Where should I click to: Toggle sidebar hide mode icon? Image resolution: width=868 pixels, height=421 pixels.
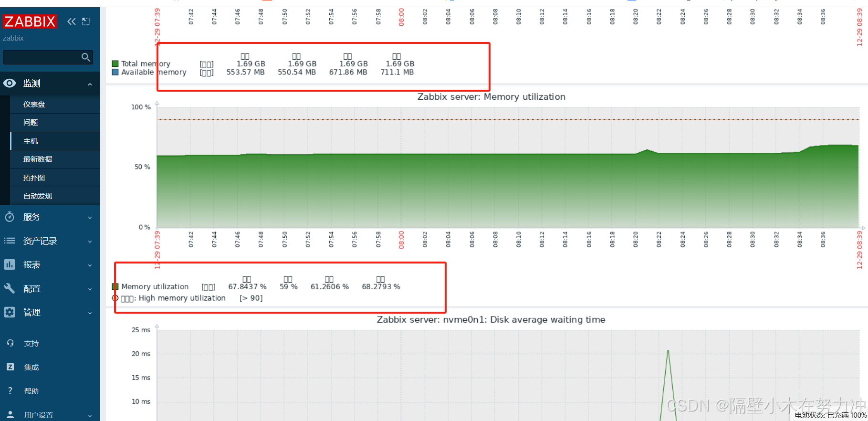[86, 21]
